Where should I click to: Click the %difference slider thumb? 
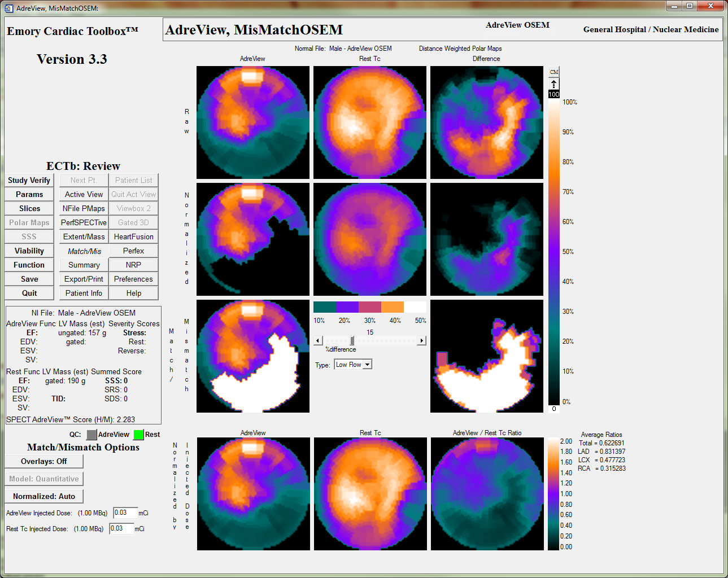pyautogui.click(x=352, y=340)
